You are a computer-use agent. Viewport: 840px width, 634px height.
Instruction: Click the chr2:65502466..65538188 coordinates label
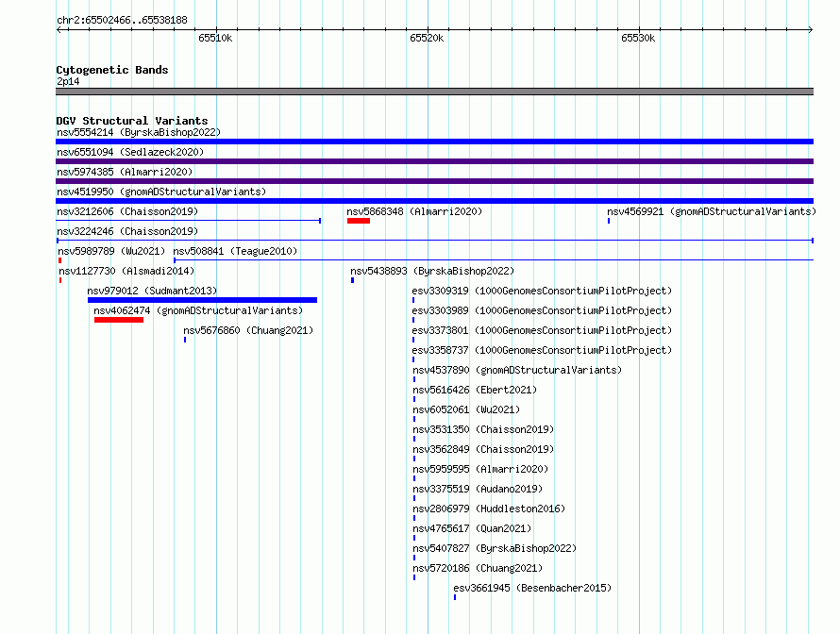tap(122, 21)
